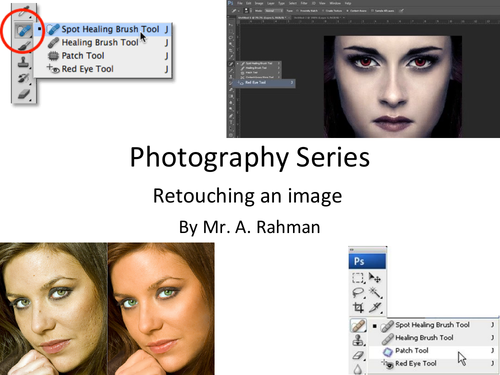This screenshot has width=500, height=375.
Task: Click the retouched after portrait of the woman
Action: (161, 309)
